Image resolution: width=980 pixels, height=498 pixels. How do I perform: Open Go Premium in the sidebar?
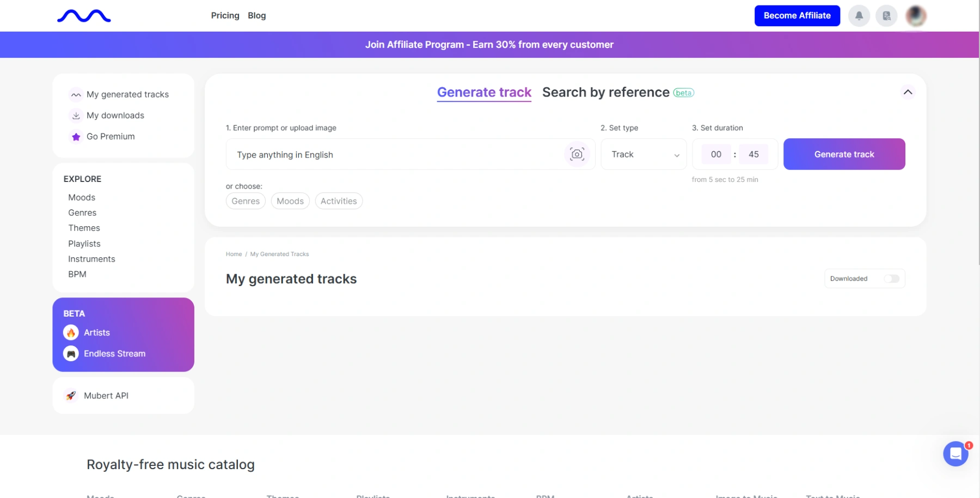[111, 136]
